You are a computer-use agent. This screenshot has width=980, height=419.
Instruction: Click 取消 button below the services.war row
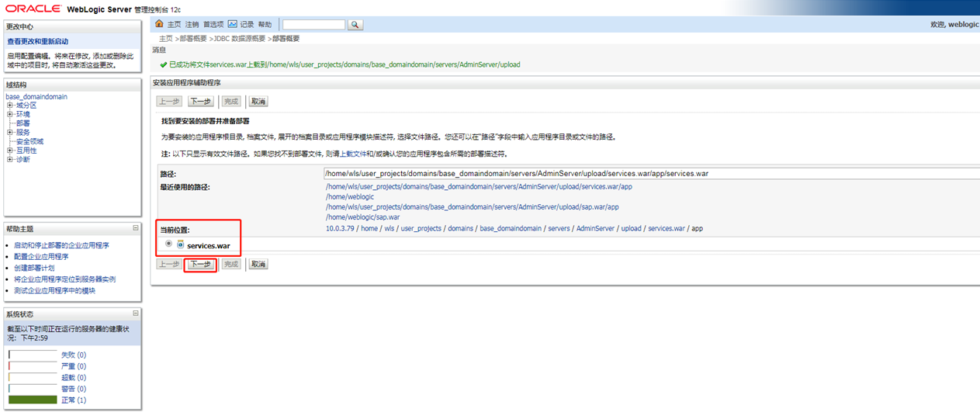[258, 264]
